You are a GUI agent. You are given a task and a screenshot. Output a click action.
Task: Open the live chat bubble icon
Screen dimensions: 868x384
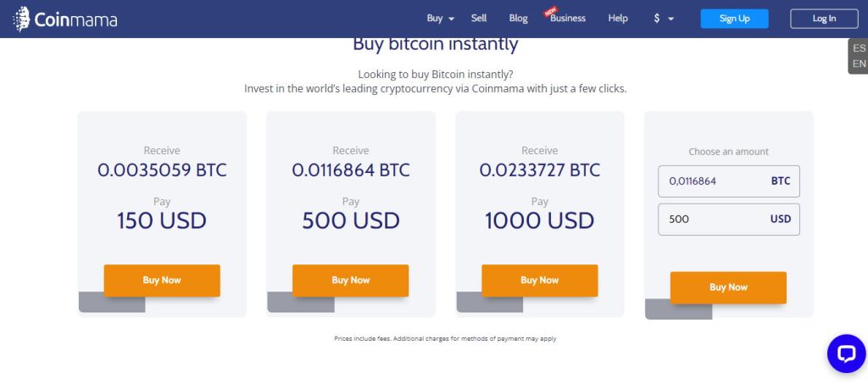click(x=847, y=353)
